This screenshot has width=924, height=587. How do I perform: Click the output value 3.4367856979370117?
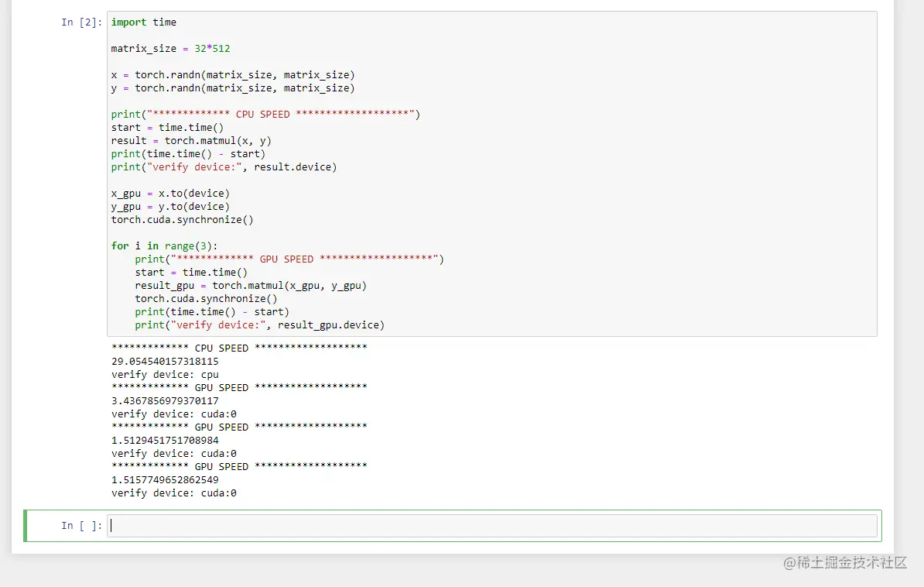click(x=165, y=400)
